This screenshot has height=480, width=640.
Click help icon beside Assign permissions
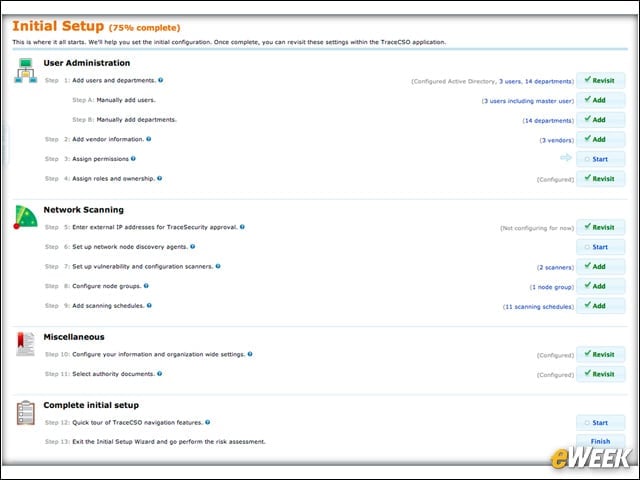click(133, 158)
